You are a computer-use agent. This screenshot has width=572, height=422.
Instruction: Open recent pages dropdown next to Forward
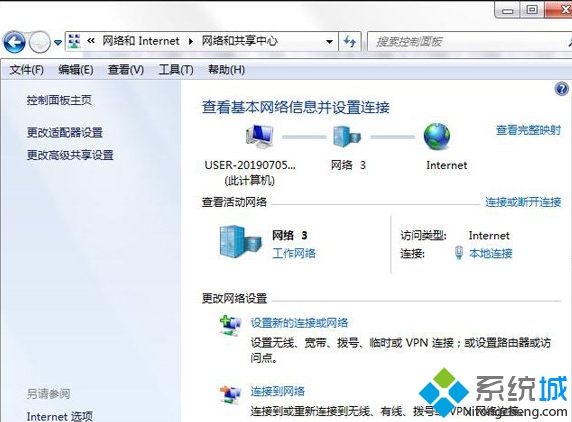pos(58,42)
